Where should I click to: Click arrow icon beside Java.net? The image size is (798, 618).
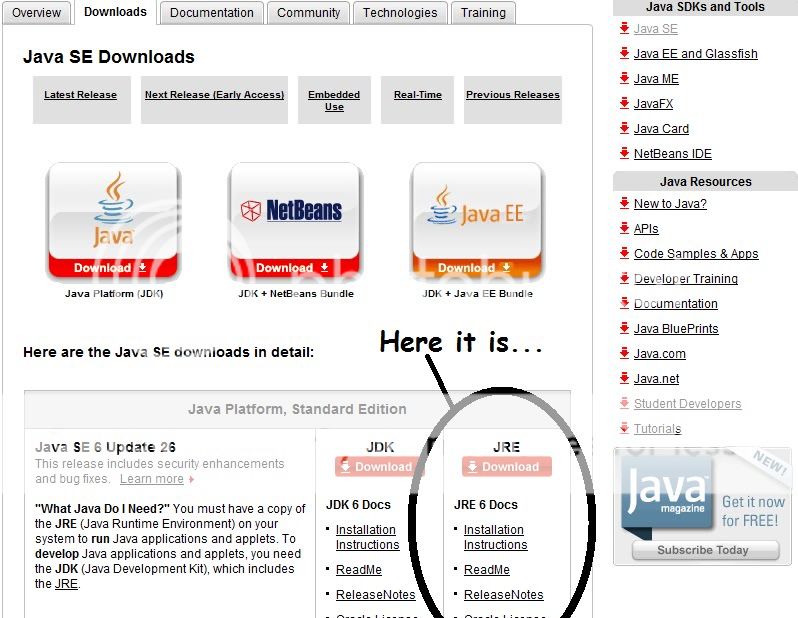[624, 378]
